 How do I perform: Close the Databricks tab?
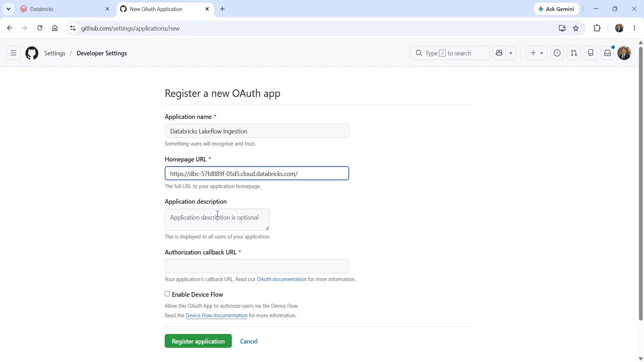click(x=107, y=9)
